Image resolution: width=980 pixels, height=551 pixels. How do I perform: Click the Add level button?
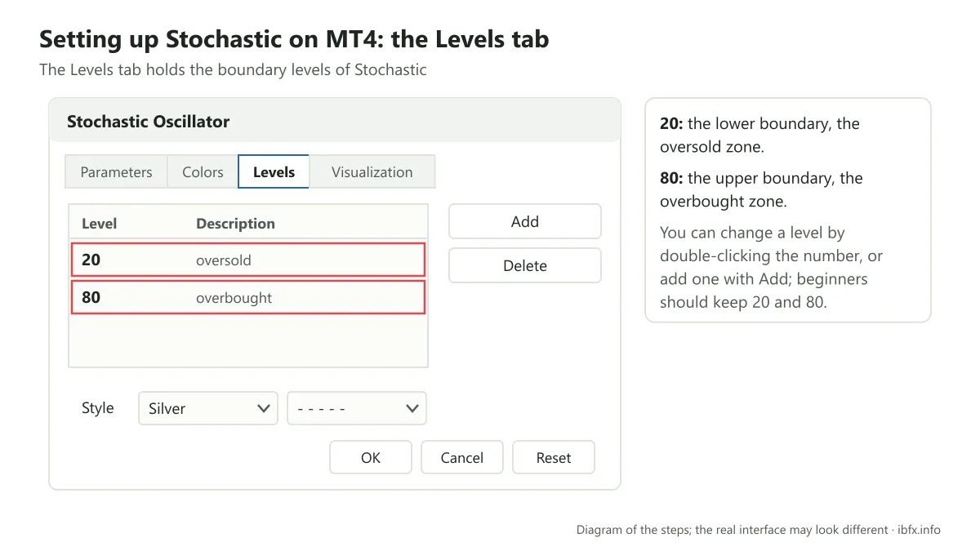click(525, 221)
